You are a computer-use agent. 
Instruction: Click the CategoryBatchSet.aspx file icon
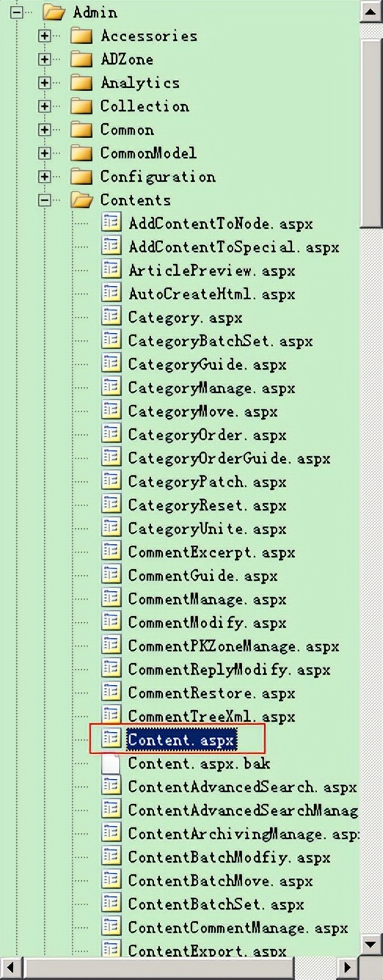click(111, 340)
